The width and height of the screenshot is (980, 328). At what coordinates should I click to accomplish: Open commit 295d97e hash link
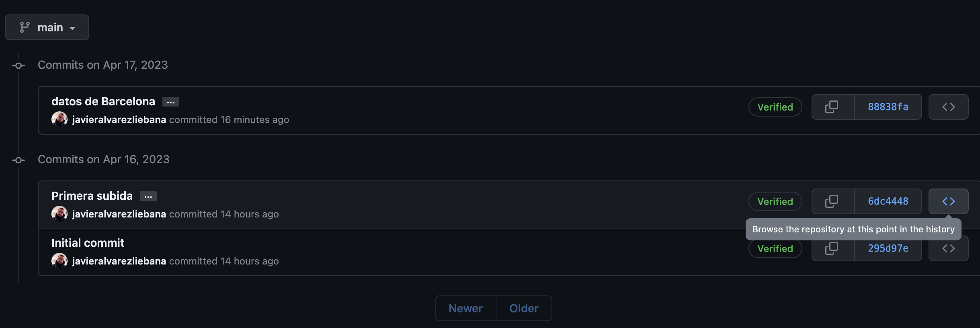pyautogui.click(x=888, y=249)
